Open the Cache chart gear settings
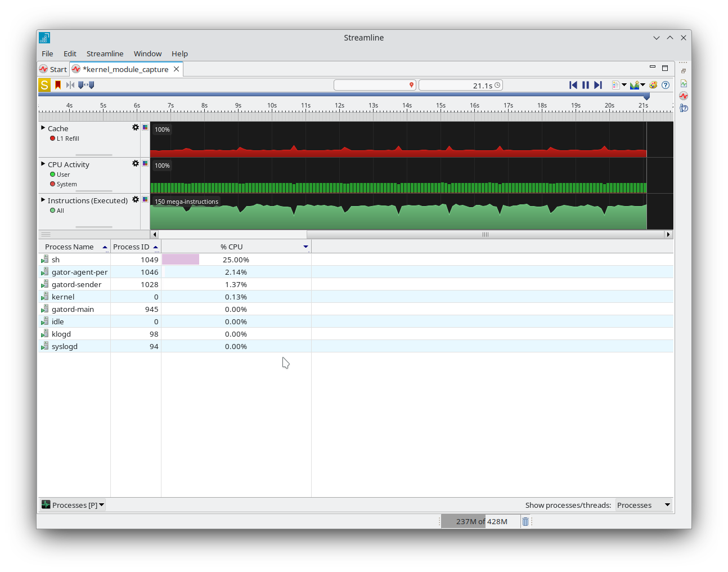Viewport: 728px width, 572px height. tap(135, 127)
